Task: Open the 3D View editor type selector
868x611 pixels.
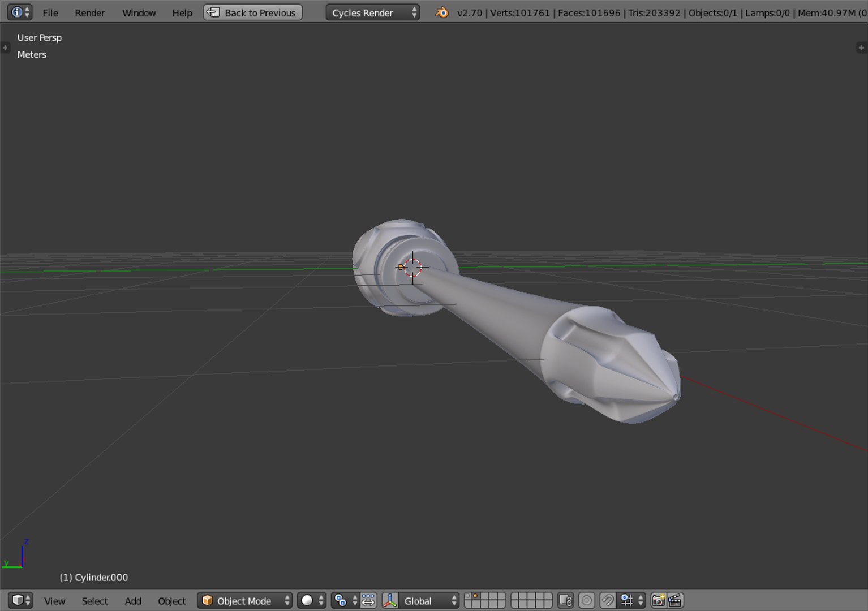Action: (20, 600)
